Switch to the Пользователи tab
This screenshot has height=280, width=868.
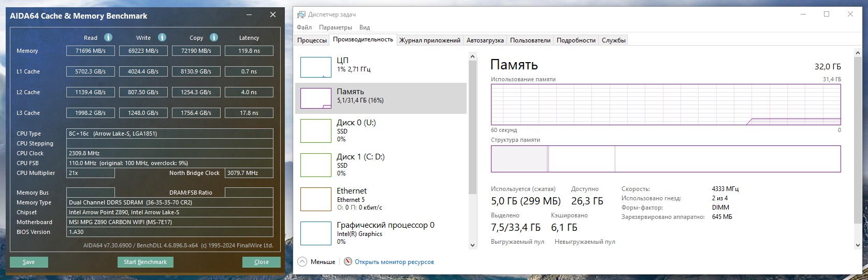[530, 40]
